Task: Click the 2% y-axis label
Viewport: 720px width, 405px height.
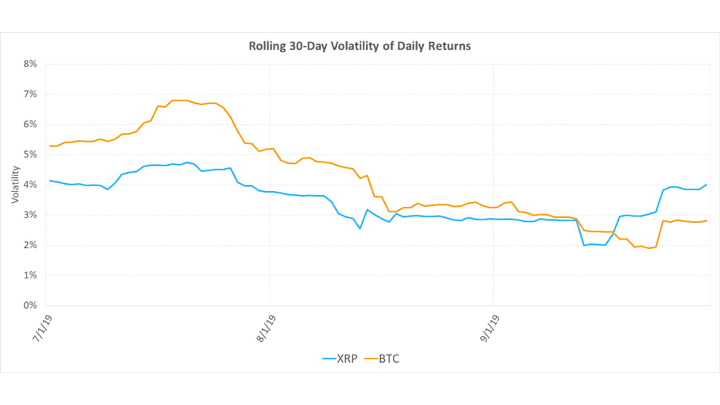Action: [x=30, y=245]
